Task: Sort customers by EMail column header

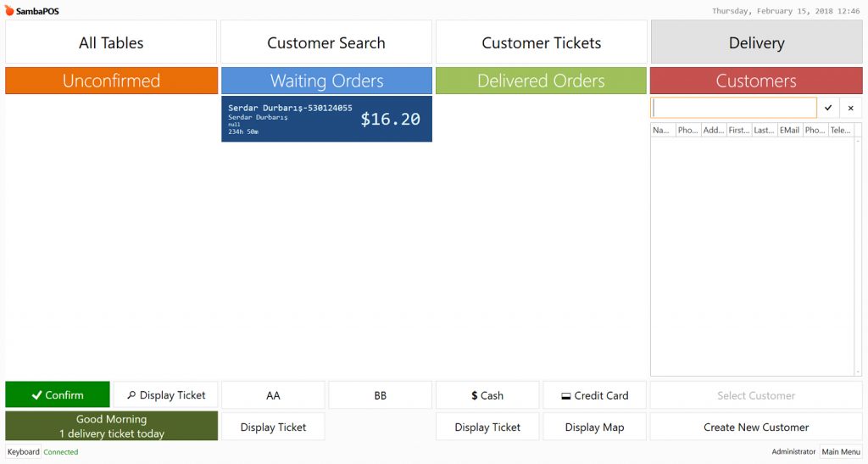Action: point(790,131)
